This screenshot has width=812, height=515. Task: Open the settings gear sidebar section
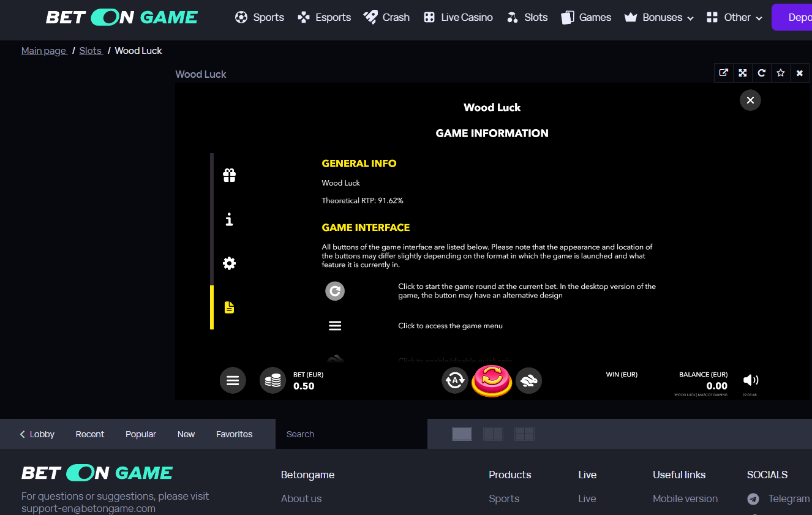pyautogui.click(x=229, y=263)
